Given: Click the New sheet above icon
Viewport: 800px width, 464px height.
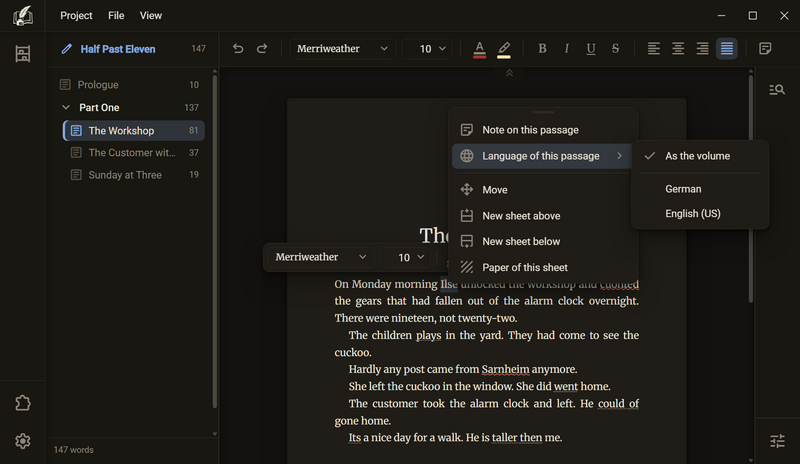Looking at the screenshot, I should tap(466, 215).
